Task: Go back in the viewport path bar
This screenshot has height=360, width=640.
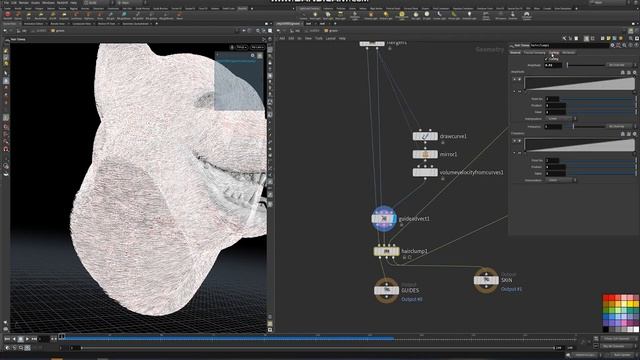Action: (x=5, y=31)
